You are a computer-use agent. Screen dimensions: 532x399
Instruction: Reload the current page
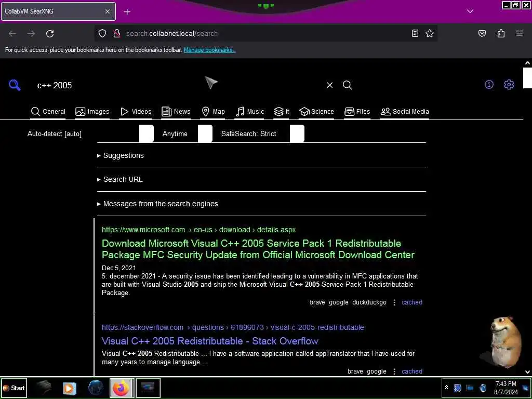pyautogui.click(x=50, y=34)
